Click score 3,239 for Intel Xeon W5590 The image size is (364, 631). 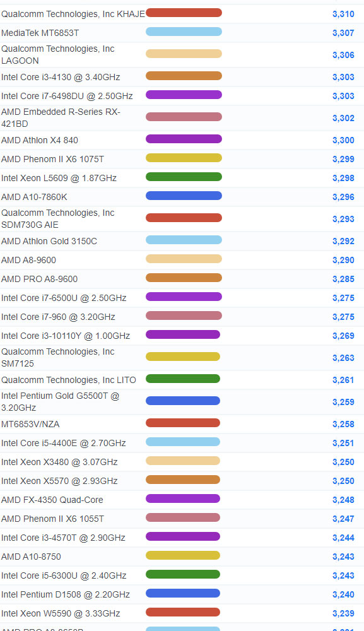point(343,614)
